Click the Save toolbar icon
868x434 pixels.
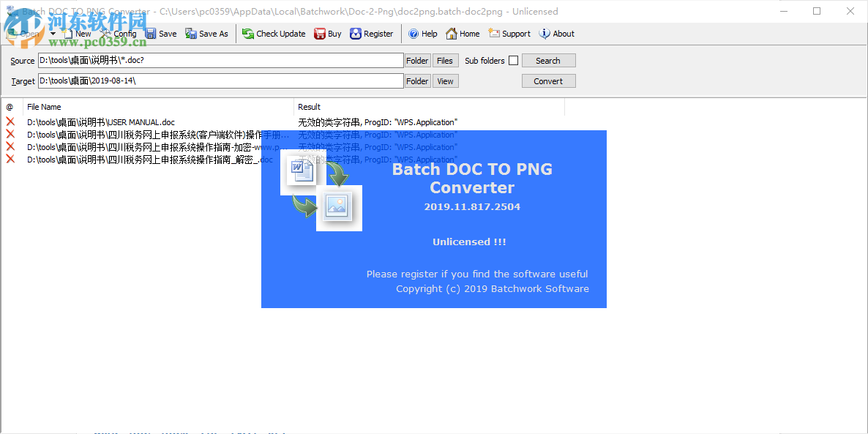pos(151,33)
